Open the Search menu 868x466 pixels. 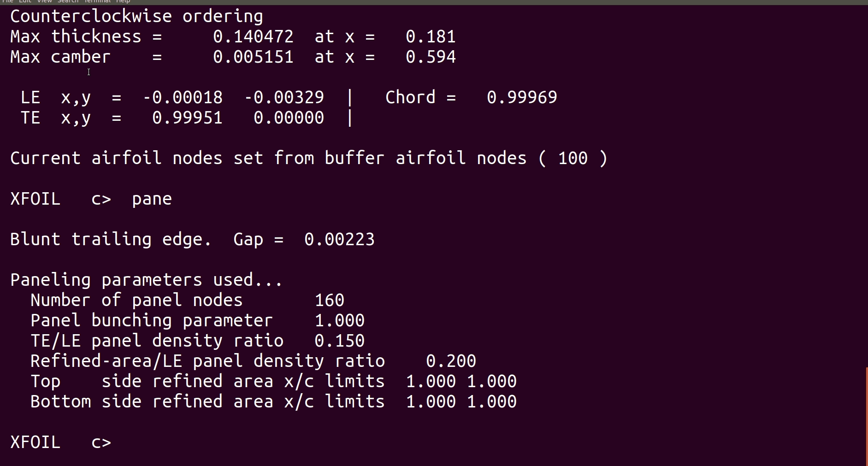pyautogui.click(x=68, y=1)
